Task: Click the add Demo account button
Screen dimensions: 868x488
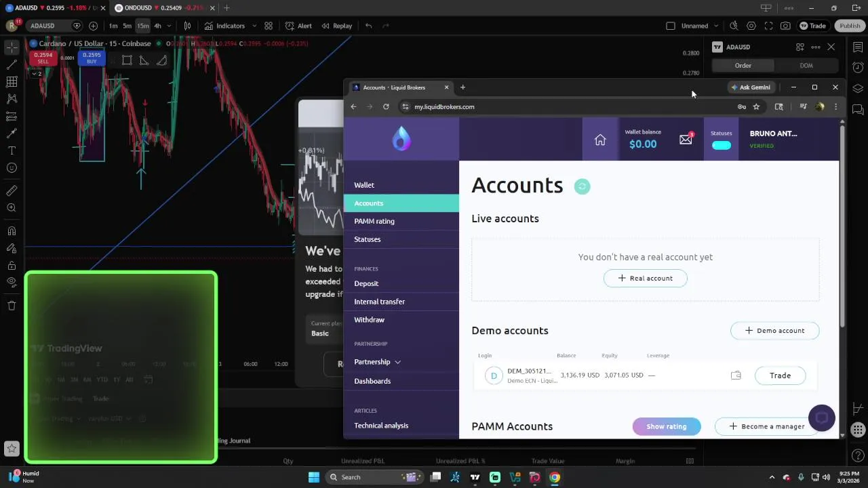Action: [774, 331]
